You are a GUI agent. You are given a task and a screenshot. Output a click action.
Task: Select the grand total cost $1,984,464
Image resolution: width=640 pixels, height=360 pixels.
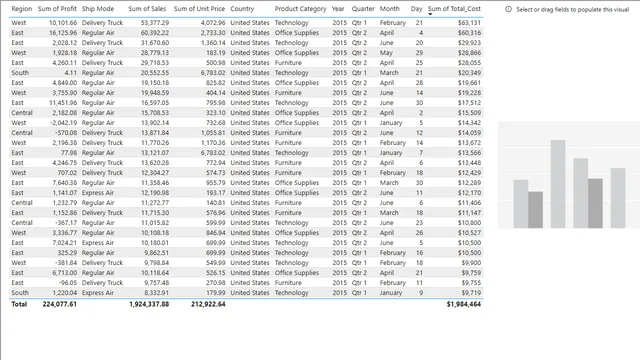[x=464, y=304]
